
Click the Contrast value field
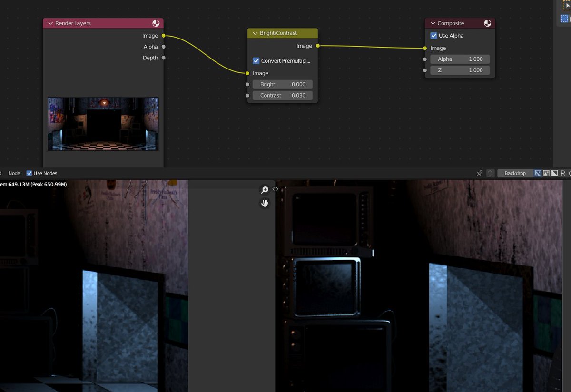click(283, 95)
